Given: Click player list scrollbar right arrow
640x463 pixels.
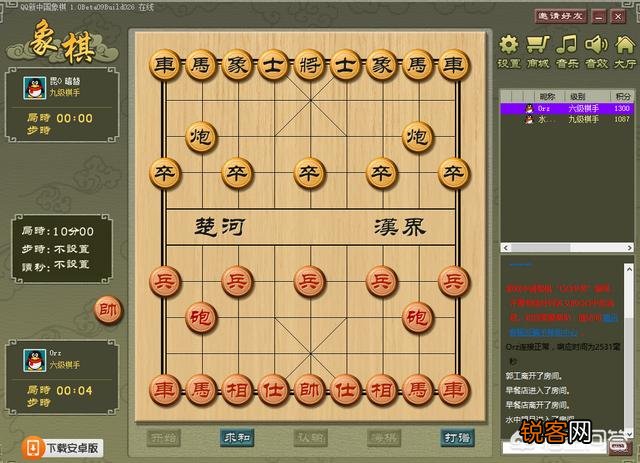Looking at the screenshot, I should click(629, 248).
